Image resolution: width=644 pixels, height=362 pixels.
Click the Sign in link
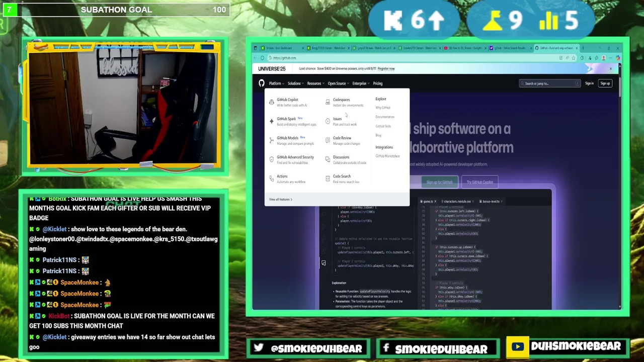pos(589,83)
